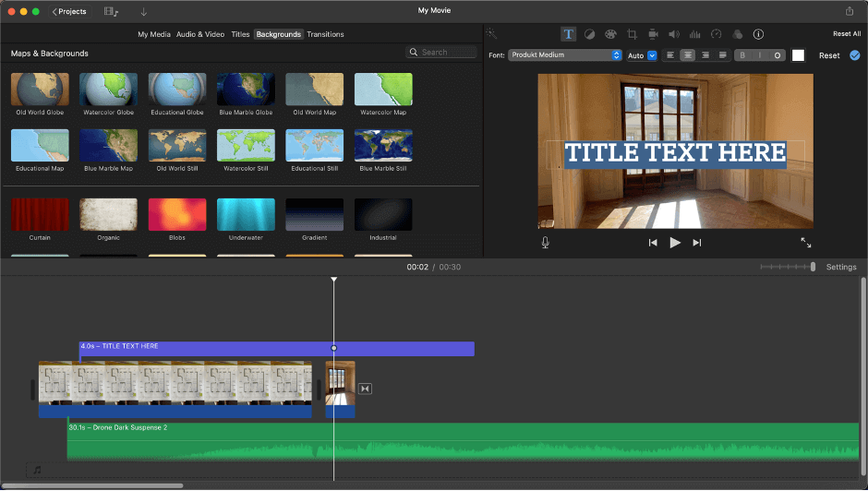The height and width of the screenshot is (491, 868).
Task: Toggle bold text style
Action: pos(742,55)
